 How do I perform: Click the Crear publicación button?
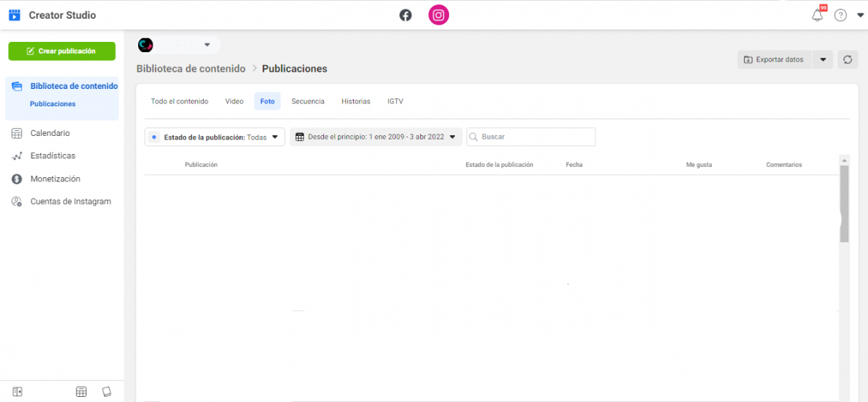pos(61,51)
